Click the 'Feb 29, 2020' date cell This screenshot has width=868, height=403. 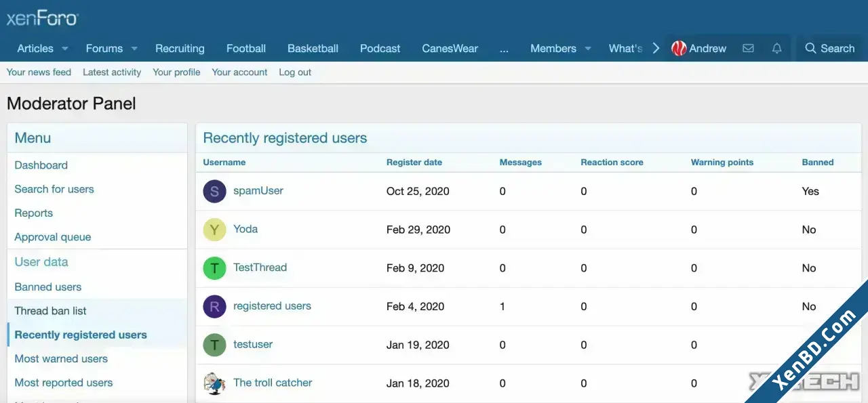tap(418, 230)
